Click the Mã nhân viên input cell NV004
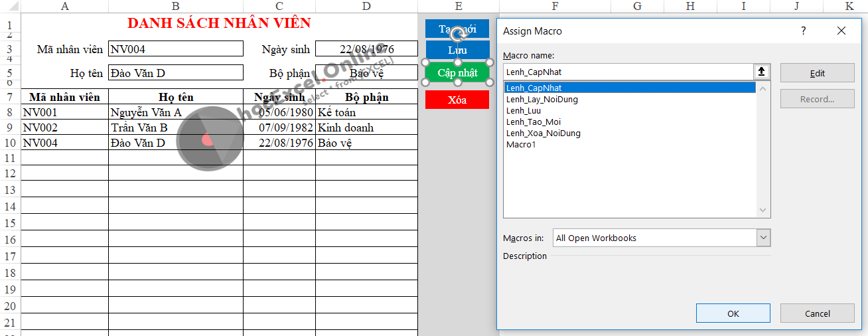The image size is (868, 336). (176, 49)
